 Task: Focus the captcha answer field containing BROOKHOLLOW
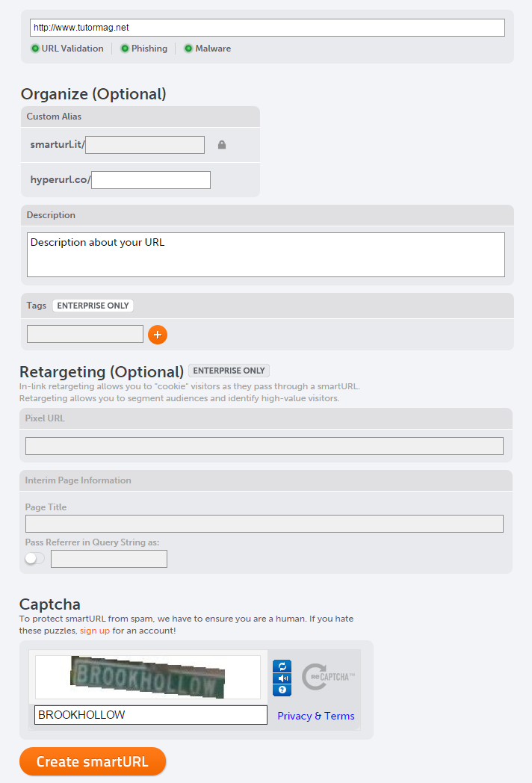pyautogui.click(x=151, y=715)
